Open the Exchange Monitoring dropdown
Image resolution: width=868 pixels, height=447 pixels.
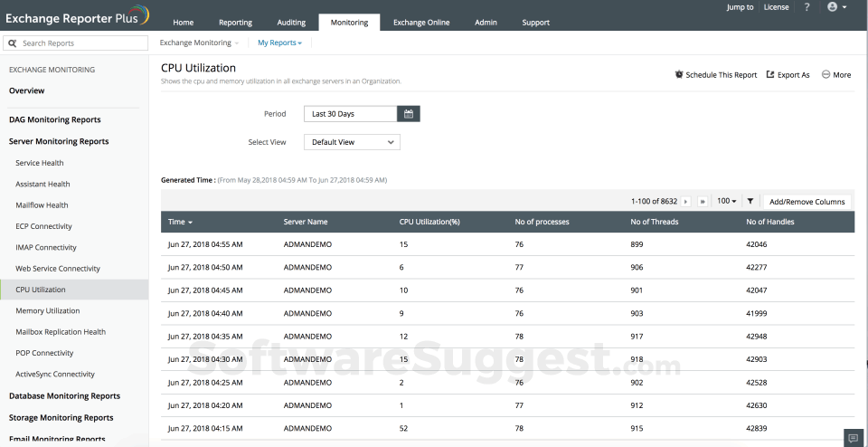coord(199,43)
